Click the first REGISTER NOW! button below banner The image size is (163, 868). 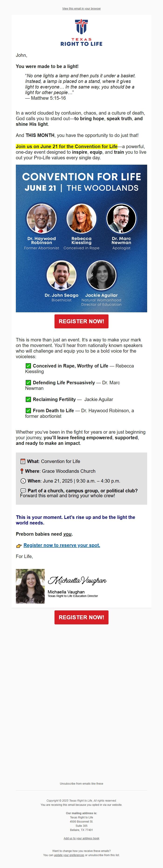click(81, 321)
